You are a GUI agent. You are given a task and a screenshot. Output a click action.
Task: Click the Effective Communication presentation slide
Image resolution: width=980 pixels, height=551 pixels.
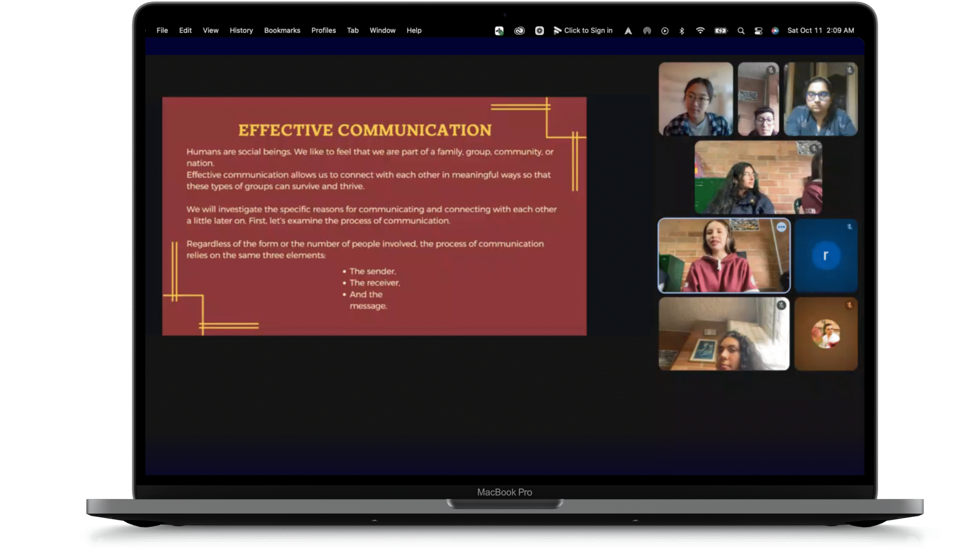[374, 216]
